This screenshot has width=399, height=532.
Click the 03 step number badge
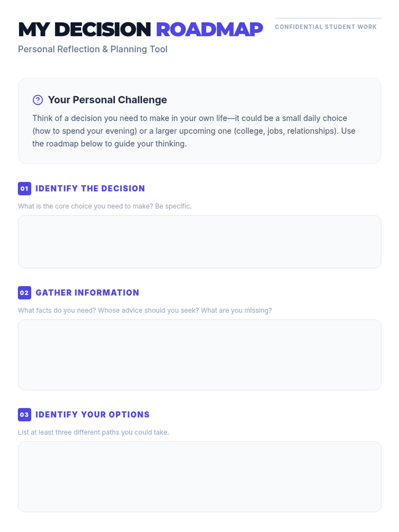tap(24, 415)
